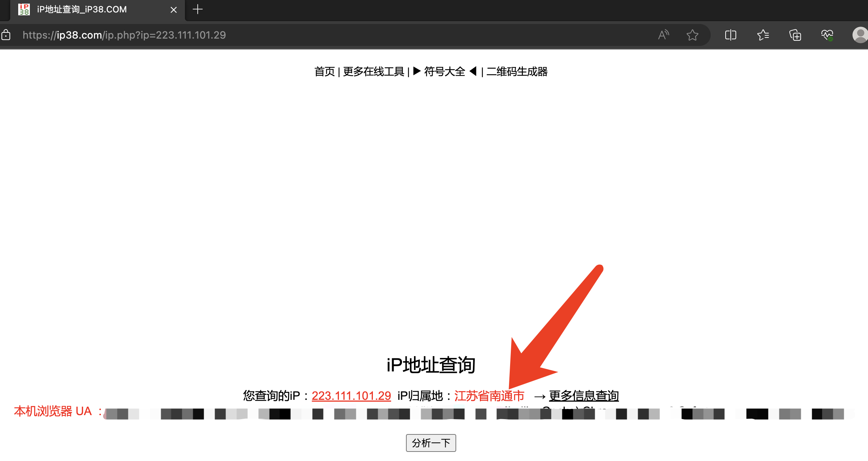Open the 符号大全 link
This screenshot has width=868, height=461.
point(445,72)
